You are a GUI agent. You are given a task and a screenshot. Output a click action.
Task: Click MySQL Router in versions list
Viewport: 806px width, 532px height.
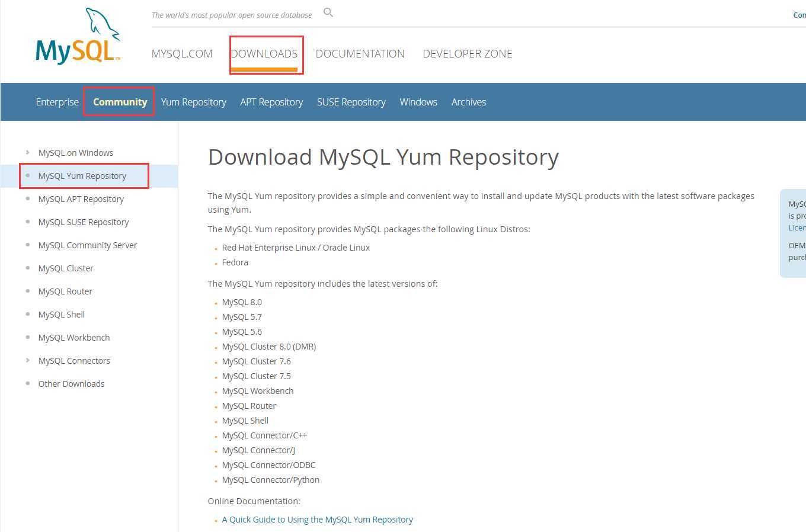coord(249,406)
